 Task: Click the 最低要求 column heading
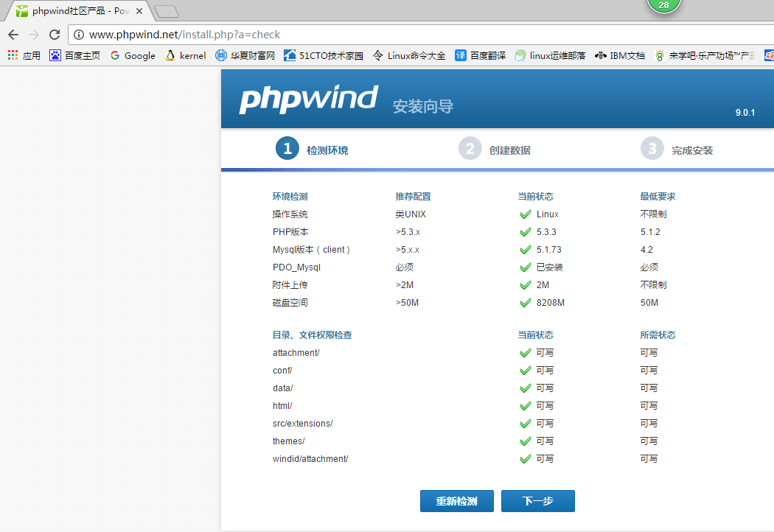658,197
